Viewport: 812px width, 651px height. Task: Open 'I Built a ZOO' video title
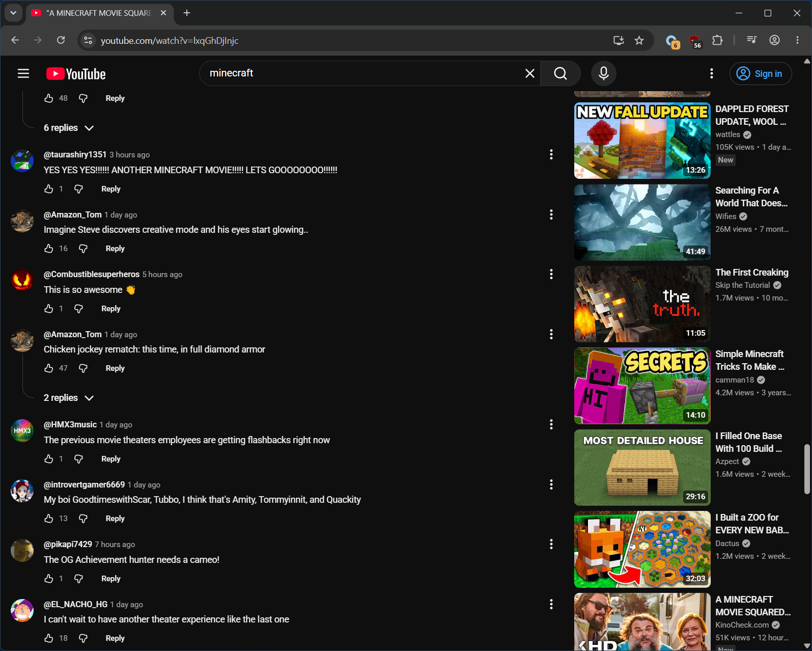coord(752,524)
